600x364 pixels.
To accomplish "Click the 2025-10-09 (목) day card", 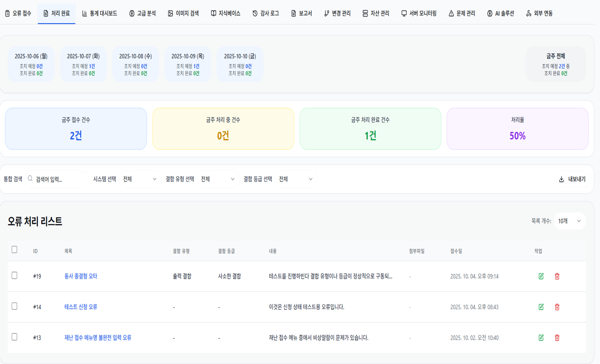I will [x=187, y=64].
